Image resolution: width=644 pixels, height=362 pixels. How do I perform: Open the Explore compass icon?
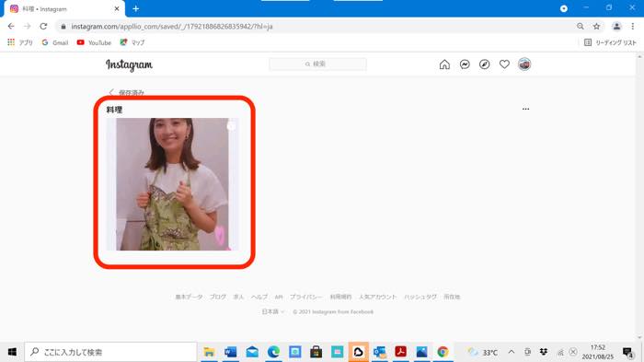pos(485,64)
